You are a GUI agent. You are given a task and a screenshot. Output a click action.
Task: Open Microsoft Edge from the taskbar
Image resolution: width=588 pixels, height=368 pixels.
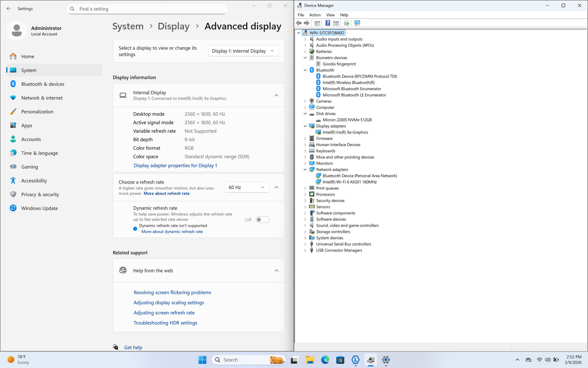(x=325, y=360)
